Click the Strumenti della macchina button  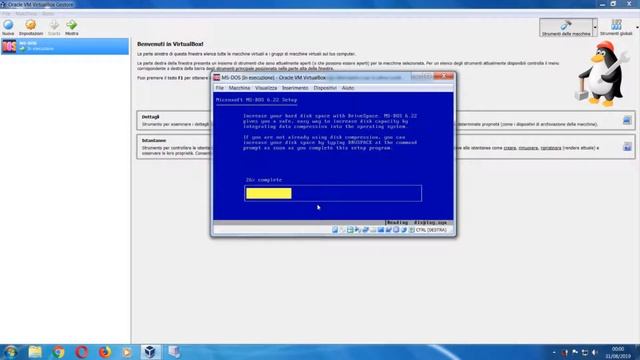coord(566,27)
